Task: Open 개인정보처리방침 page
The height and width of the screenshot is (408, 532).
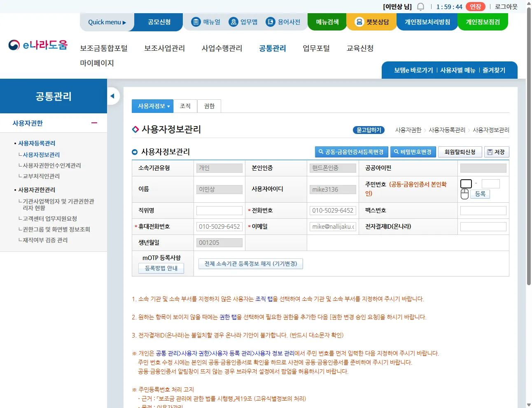Action: pos(427,22)
